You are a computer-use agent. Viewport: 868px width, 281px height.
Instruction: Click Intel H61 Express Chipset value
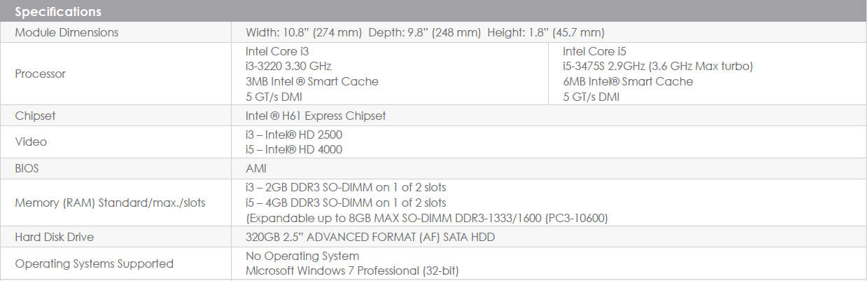pyautogui.click(x=316, y=116)
